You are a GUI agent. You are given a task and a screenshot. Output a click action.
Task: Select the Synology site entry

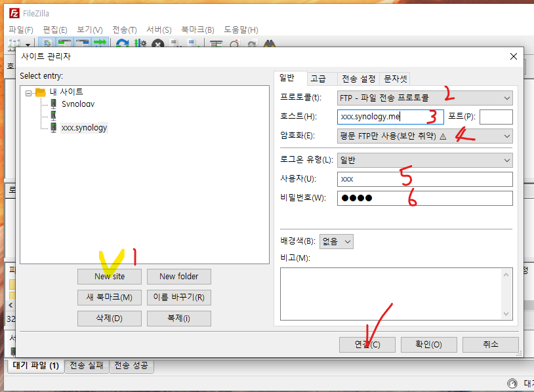(78, 104)
